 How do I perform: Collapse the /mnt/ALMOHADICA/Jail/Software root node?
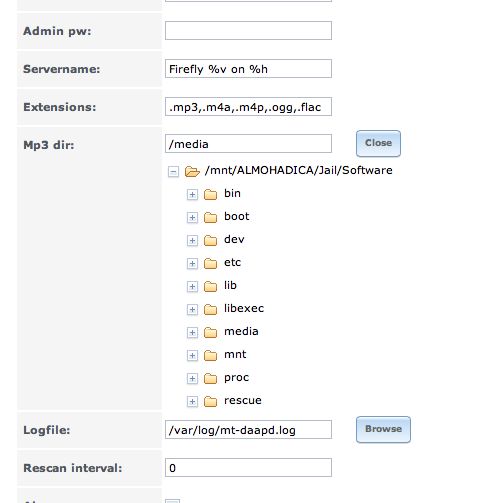pos(173,172)
